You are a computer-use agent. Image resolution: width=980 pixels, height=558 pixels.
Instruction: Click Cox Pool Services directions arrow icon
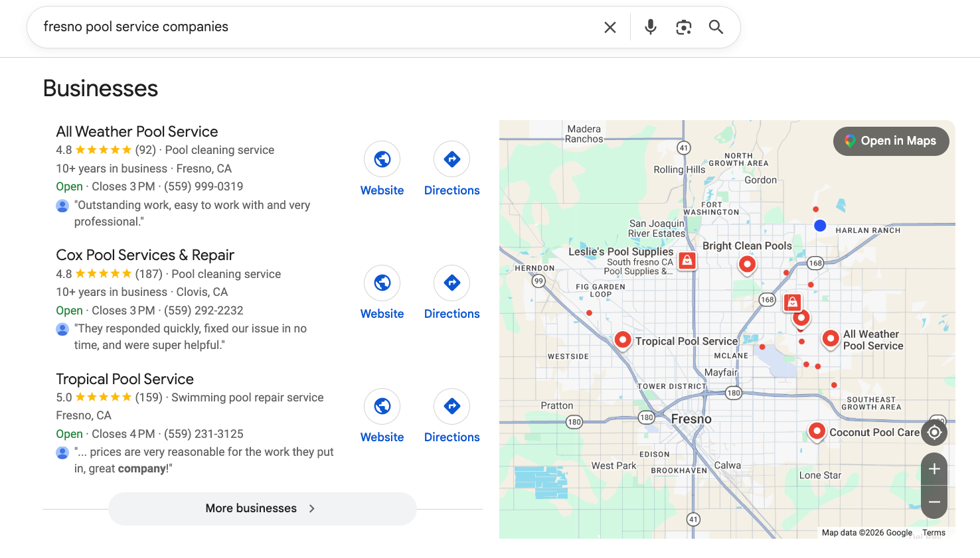452,283
